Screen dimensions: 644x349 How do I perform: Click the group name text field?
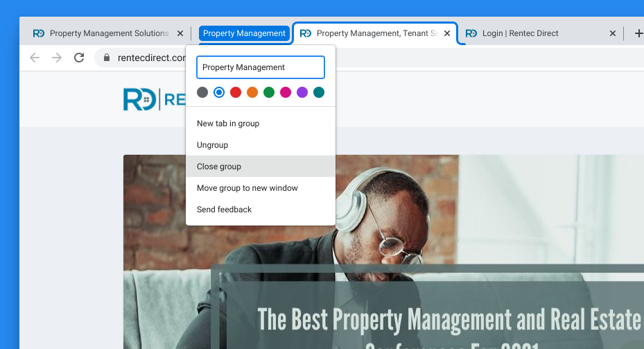pyautogui.click(x=261, y=67)
